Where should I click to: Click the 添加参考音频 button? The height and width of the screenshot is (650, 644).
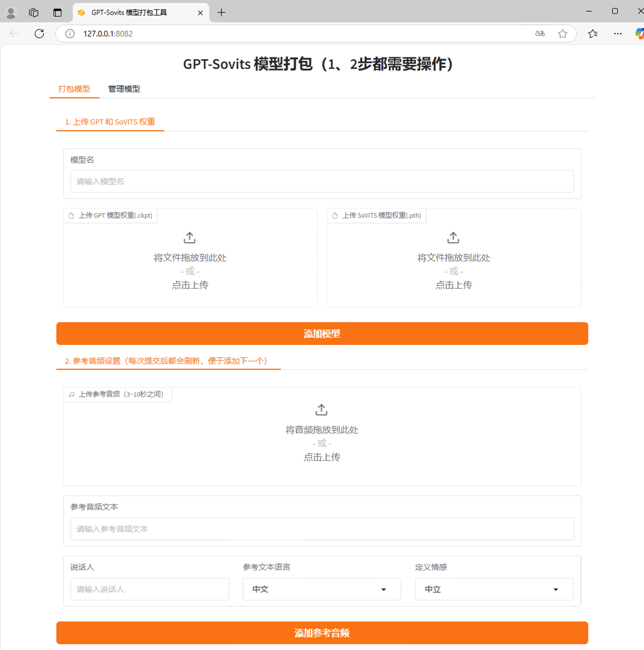click(x=322, y=633)
